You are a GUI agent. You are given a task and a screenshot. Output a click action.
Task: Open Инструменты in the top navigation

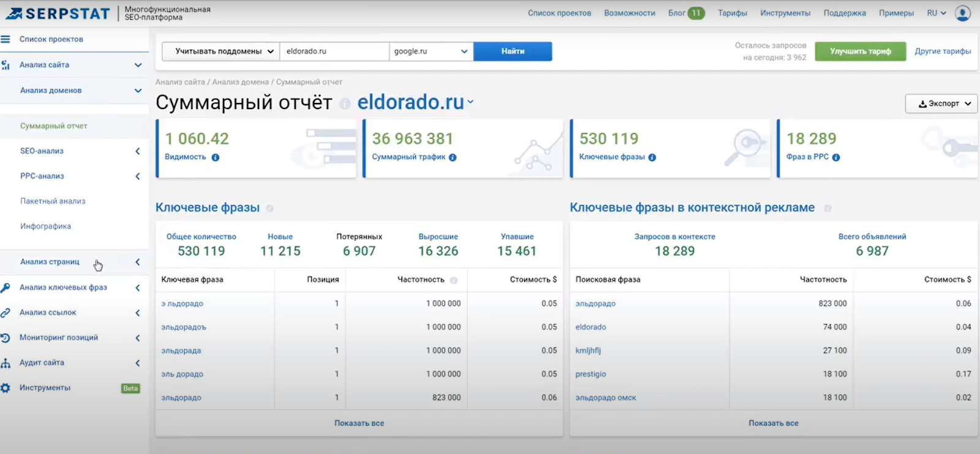point(785,13)
